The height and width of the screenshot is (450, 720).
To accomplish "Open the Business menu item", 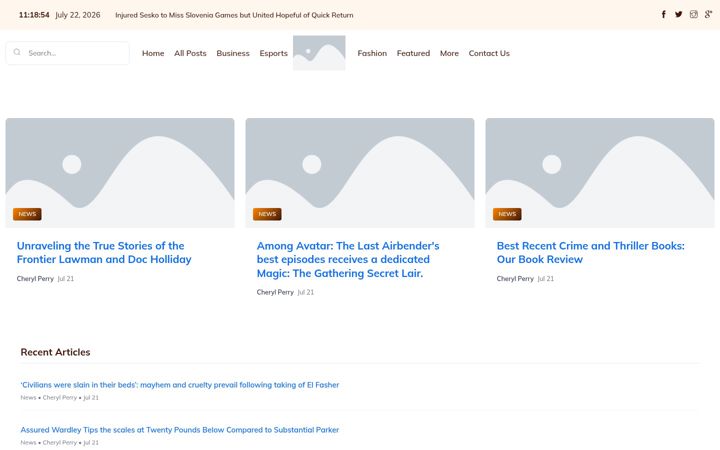I will point(233,53).
